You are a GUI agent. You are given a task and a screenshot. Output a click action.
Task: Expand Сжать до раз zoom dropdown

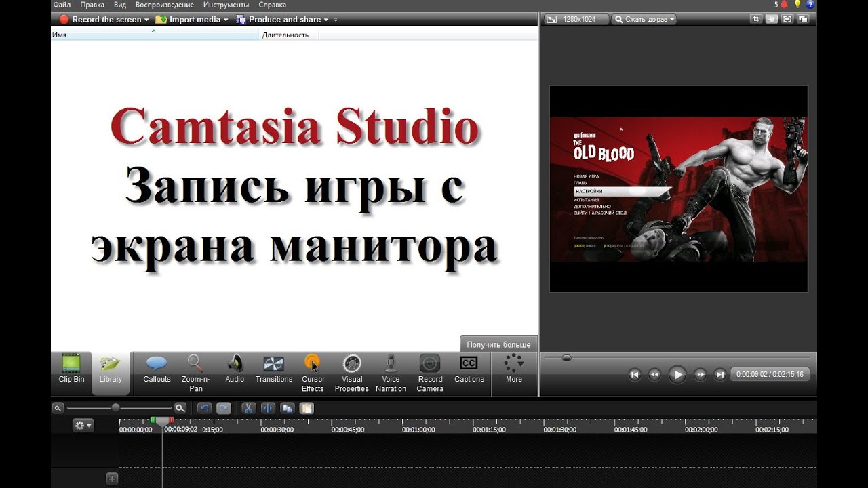pyautogui.click(x=644, y=19)
